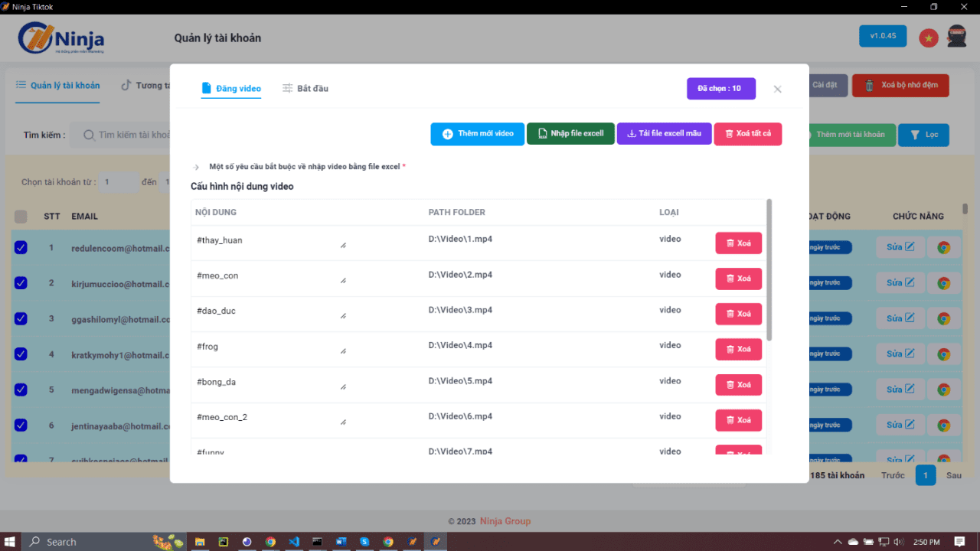Focus 'Chọn tài khoản từ' start number field
This screenshot has width=980, height=551.
tap(119, 182)
